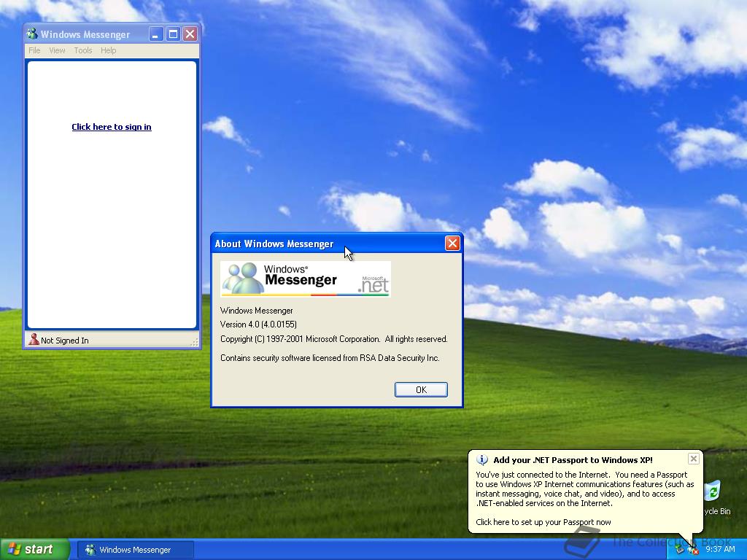Click the 'Not Signed In' status text
The image size is (747, 560).
pyautogui.click(x=65, y=341)
